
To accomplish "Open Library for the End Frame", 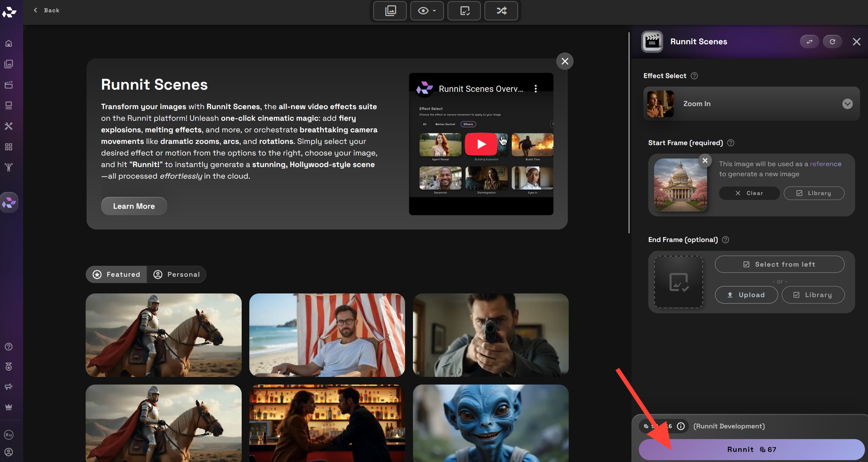I will [813, 295].
